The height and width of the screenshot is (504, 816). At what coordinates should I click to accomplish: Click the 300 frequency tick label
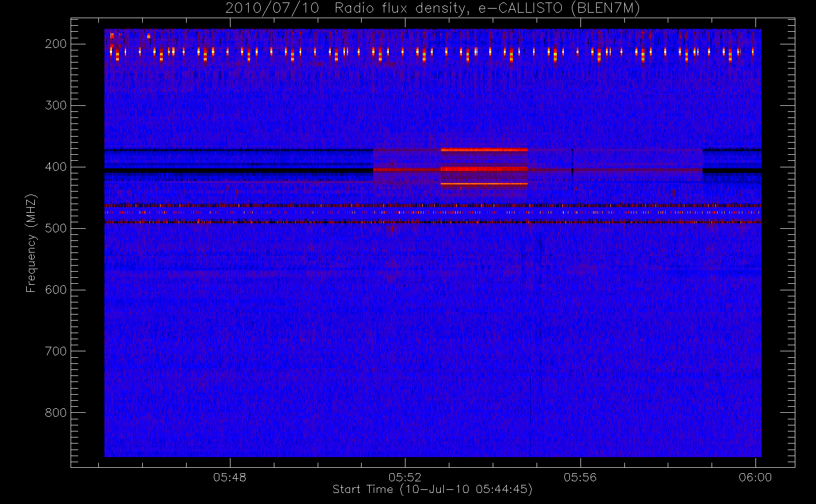pyautogui.click(x=56, y=105)
